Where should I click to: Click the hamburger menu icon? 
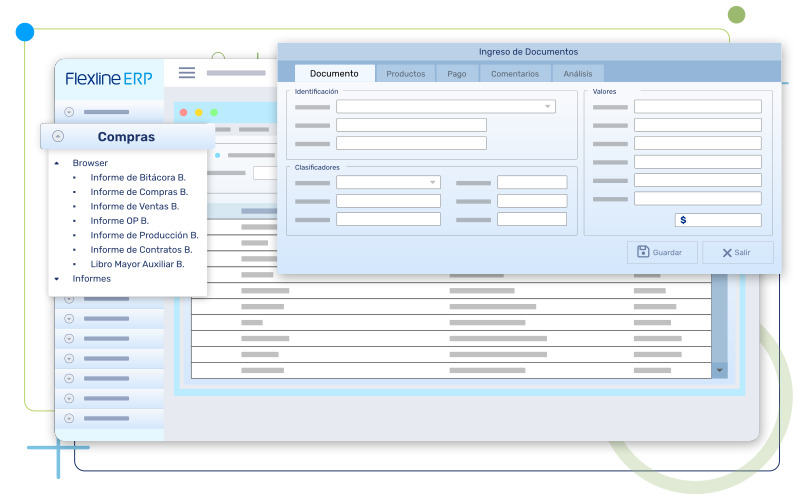tap(187, 72)
